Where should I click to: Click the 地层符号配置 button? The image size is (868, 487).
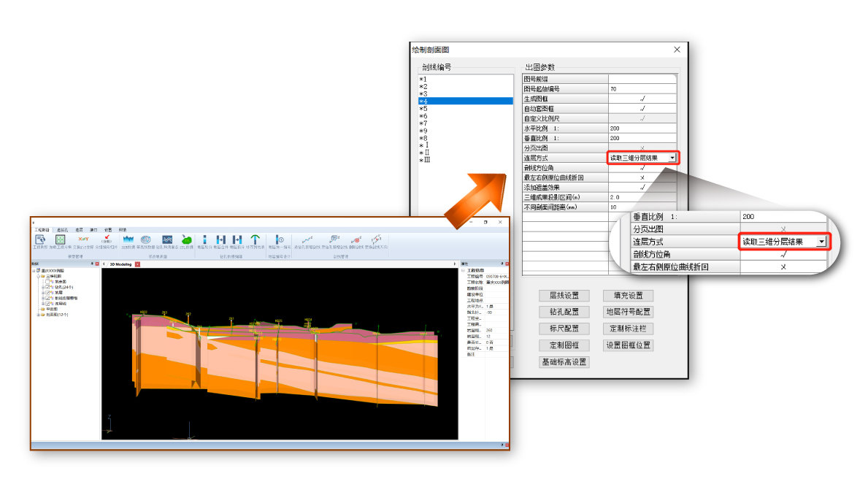coord(629,312)
